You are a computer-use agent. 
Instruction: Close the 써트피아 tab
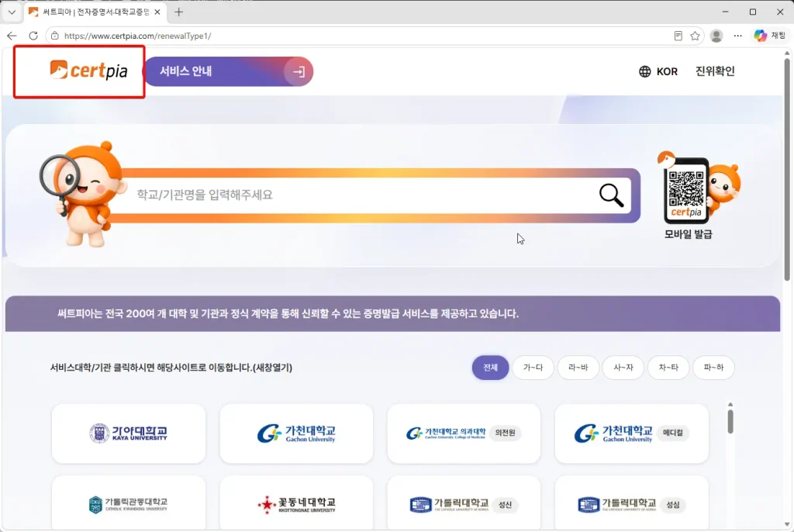point(157,12)
